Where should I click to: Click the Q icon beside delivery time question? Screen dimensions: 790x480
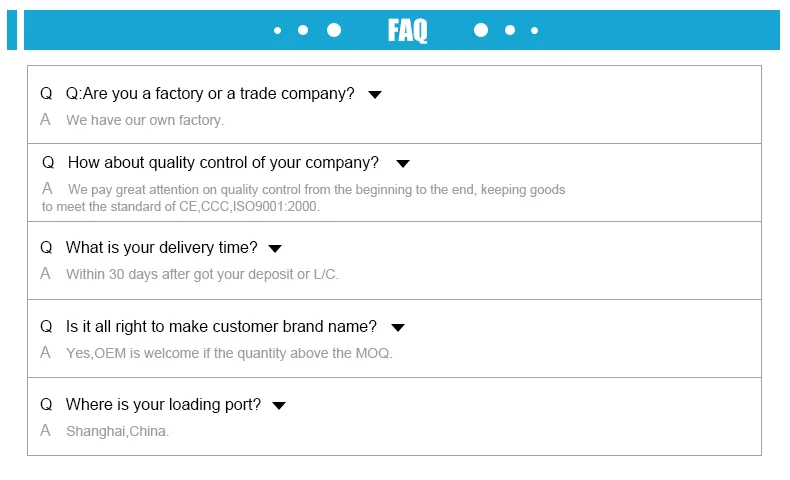tap(46, 248)
